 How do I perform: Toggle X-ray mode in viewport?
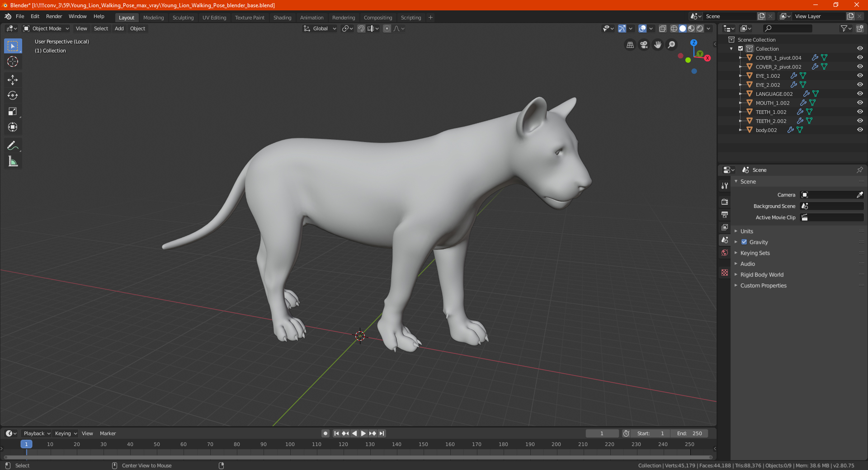(x=662, y=28)
